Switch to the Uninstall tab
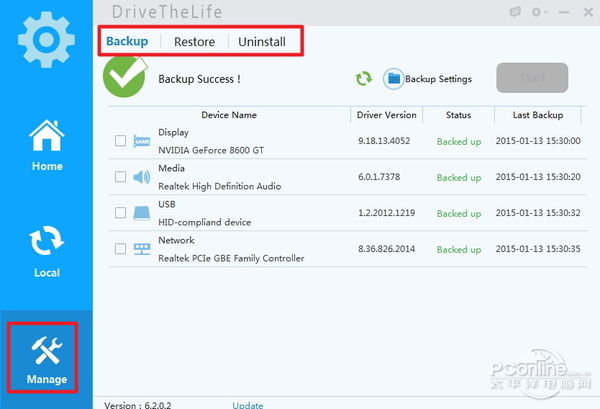600x409 pixels. [262, 42]
